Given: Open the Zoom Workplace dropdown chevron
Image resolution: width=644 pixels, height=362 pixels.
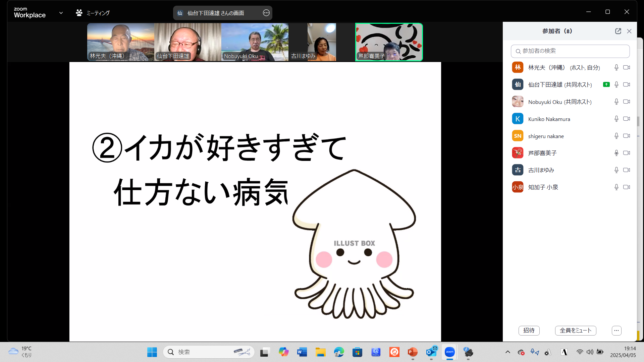Looking at the screenshot, I should (61, 13).
